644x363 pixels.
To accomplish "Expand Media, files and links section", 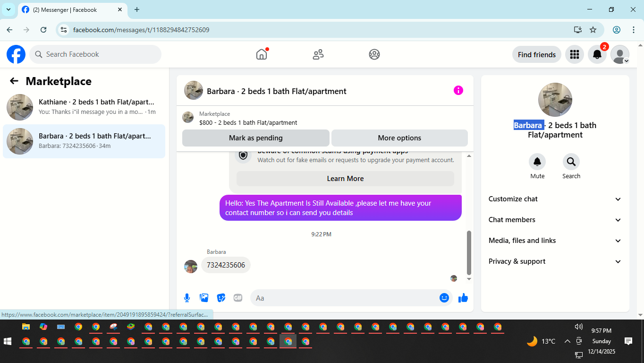I will click(555, 241).
